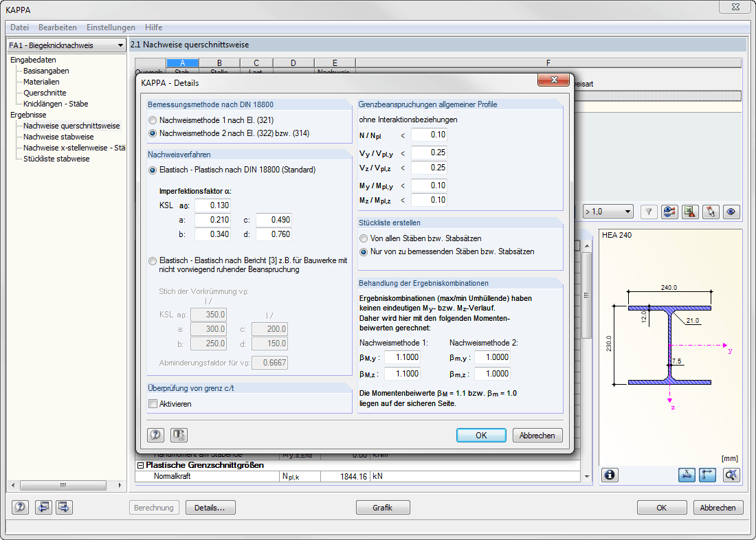Click the disabled funnel filter icon

click(649, 212)
